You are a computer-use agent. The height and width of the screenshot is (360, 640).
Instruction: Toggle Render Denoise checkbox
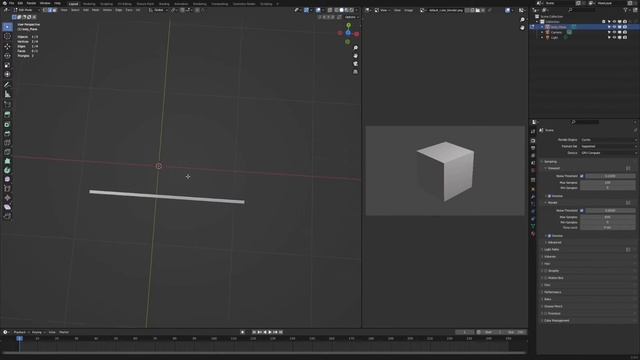point(549,236)
